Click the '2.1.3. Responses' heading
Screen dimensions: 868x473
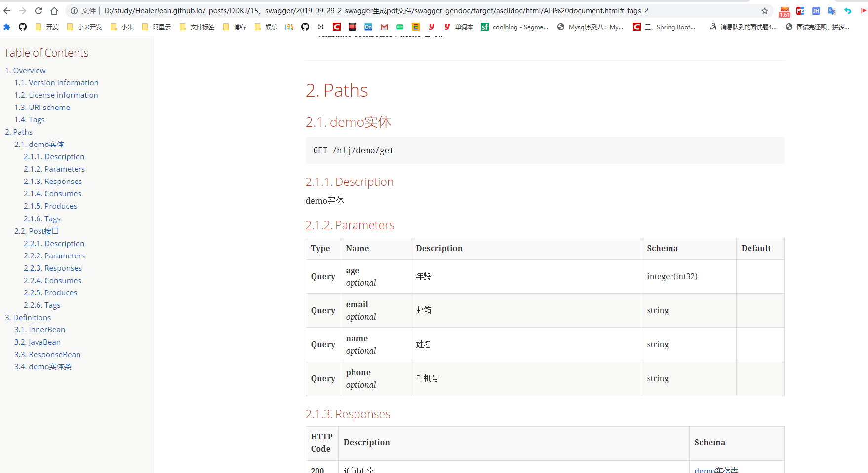click(x=348, y=414)
